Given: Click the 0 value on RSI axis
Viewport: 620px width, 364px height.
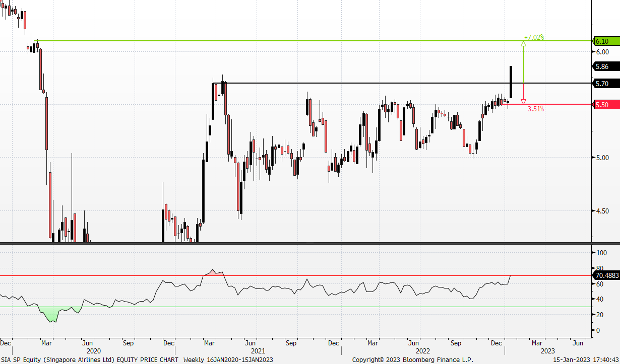Looking at the screenshot, I should click(x=598, y=330).
